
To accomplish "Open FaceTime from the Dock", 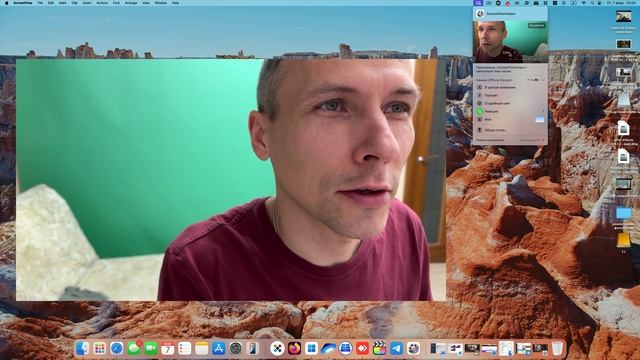I will pos(151,348).
